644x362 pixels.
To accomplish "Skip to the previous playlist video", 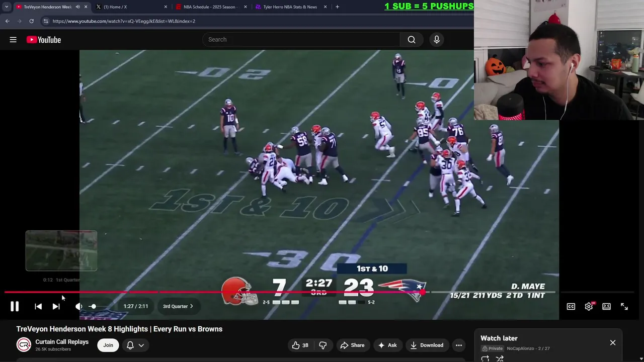I will [x=38, y=306].
